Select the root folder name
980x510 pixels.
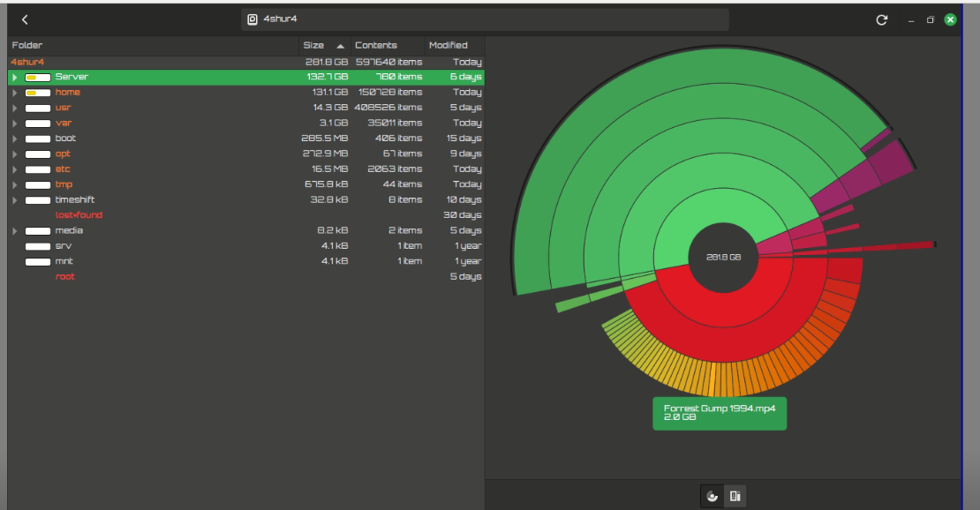pyautogui.click(x=64, y=276)
